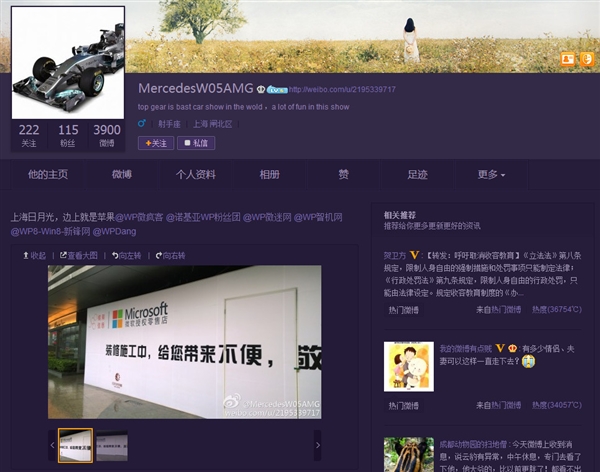
Task: Open the 贺卫方 user link
Action: pos(395,255)
